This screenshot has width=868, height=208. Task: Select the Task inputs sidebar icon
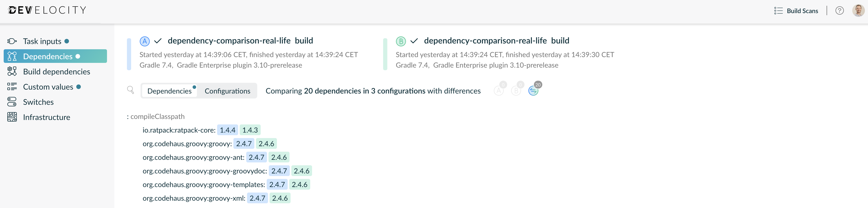(x=12, y=41)
